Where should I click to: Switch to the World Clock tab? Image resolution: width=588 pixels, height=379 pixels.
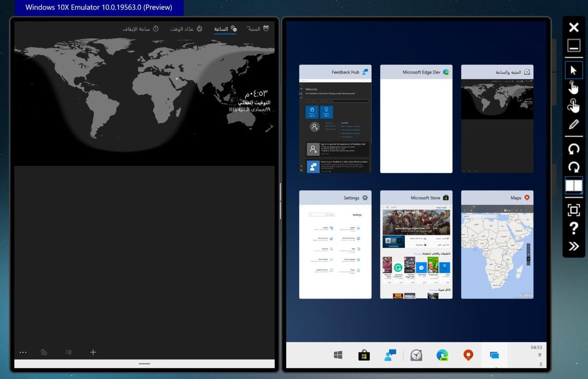pyautogui.click(x=225, y=29)
